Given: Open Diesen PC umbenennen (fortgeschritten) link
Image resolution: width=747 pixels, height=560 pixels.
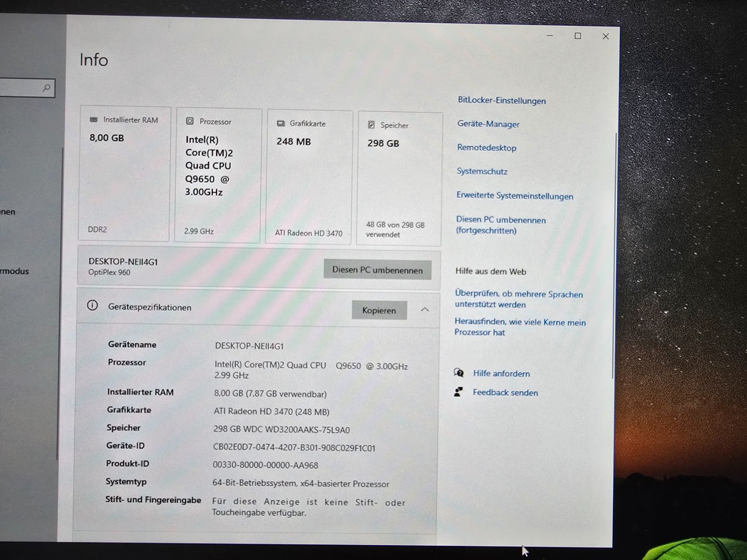Looking at the screenshot, I should [x=501, y=225].
